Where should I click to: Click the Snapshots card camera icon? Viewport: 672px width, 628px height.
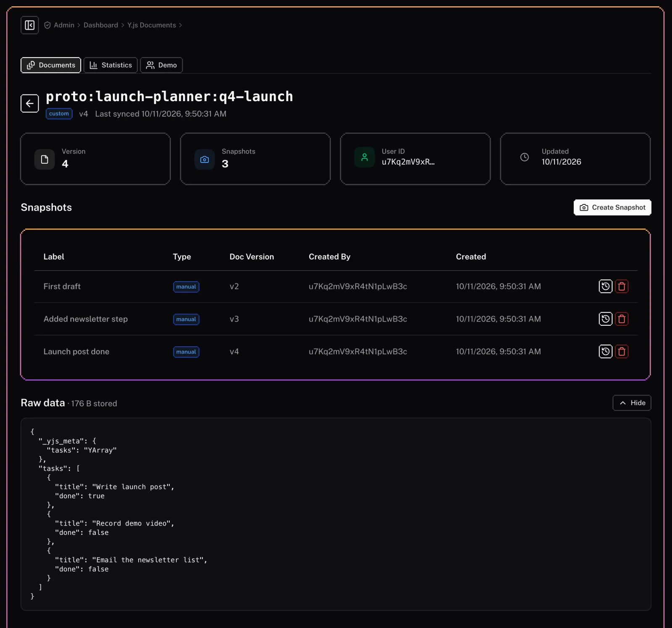[205, 160]
